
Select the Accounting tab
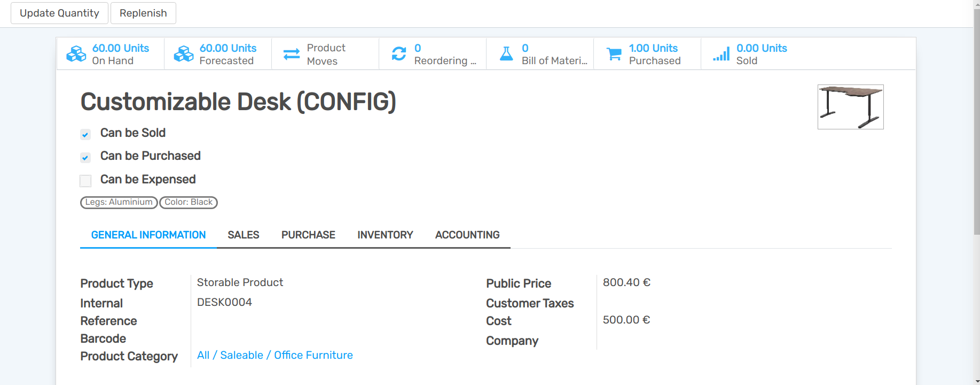pos(467,235)
